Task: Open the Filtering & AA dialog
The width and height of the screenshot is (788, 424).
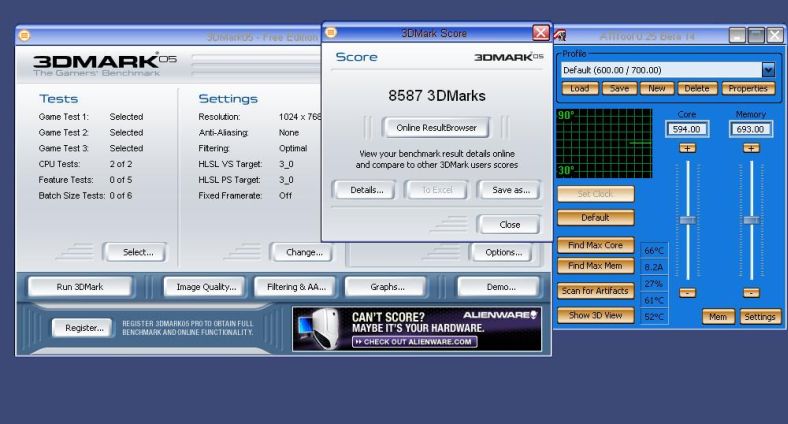Action: [x=296, y=287]
